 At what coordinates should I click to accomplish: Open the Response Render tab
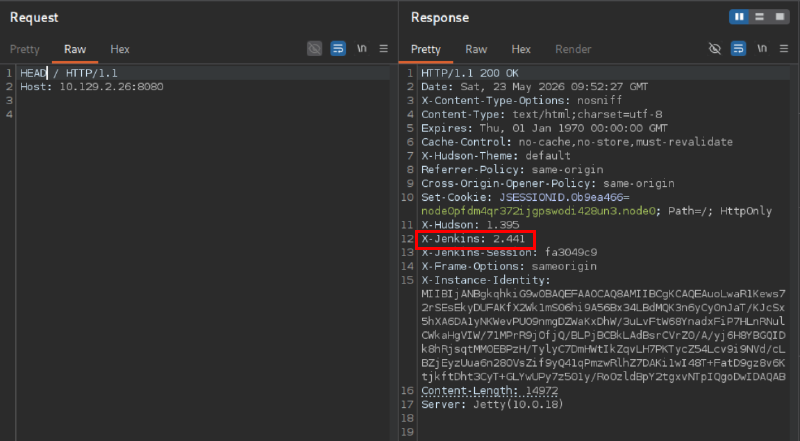coord(573,49)
